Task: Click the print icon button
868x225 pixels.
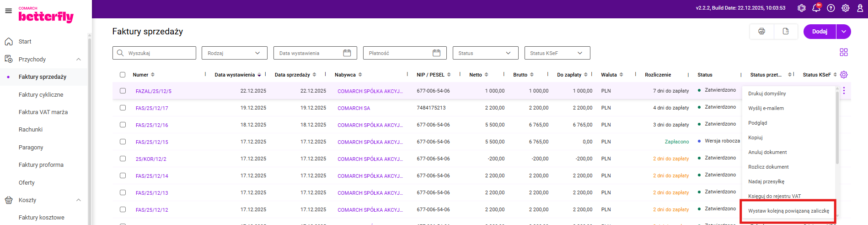Action: point(761,32)
